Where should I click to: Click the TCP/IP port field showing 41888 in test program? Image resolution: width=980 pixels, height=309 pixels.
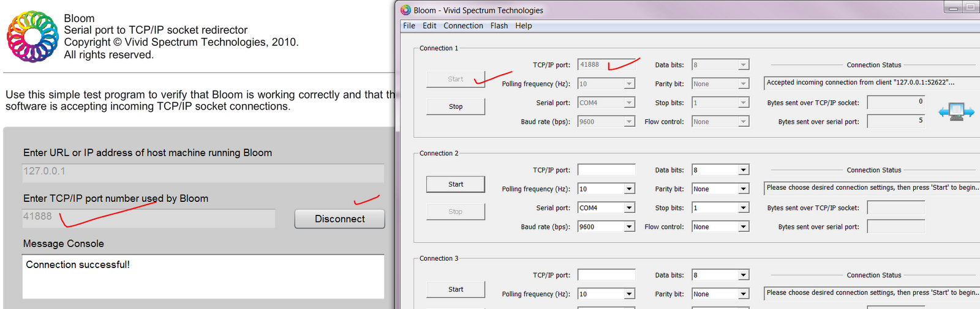coord(149,218)
